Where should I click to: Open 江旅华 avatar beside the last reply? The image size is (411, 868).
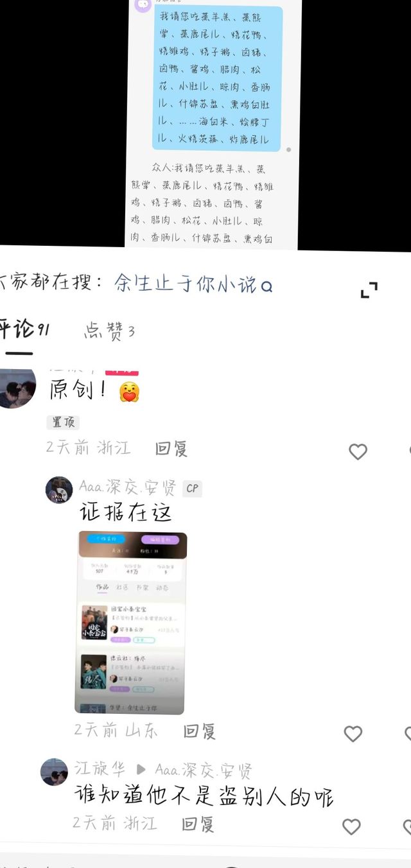(54, 772)
